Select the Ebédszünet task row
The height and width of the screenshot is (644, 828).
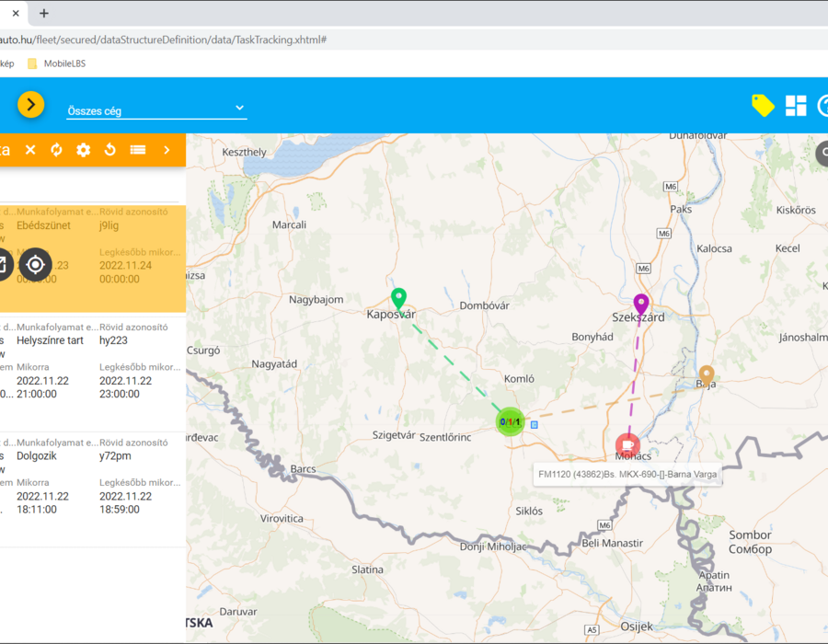click(x=93, y=259)
